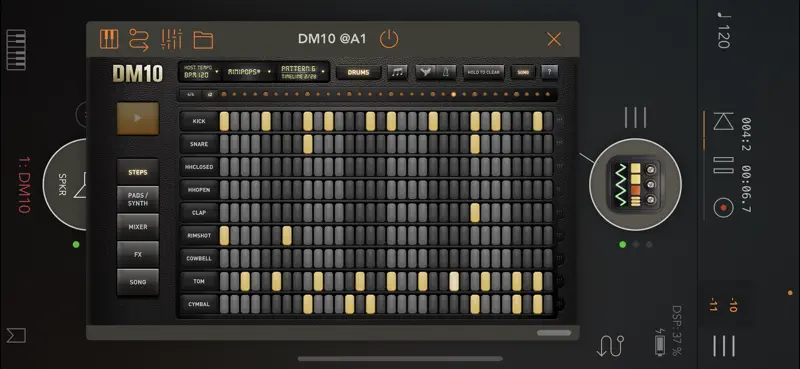This screenshot has height=369, width=800.
Task: Open the AUM keyboard icon at top left
Action: pos(16,50)
